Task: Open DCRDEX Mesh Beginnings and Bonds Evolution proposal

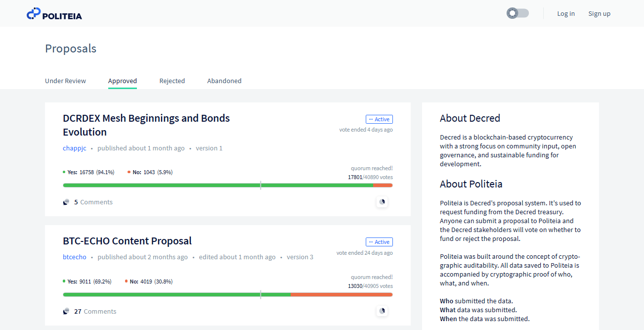Action: [146, 125]
